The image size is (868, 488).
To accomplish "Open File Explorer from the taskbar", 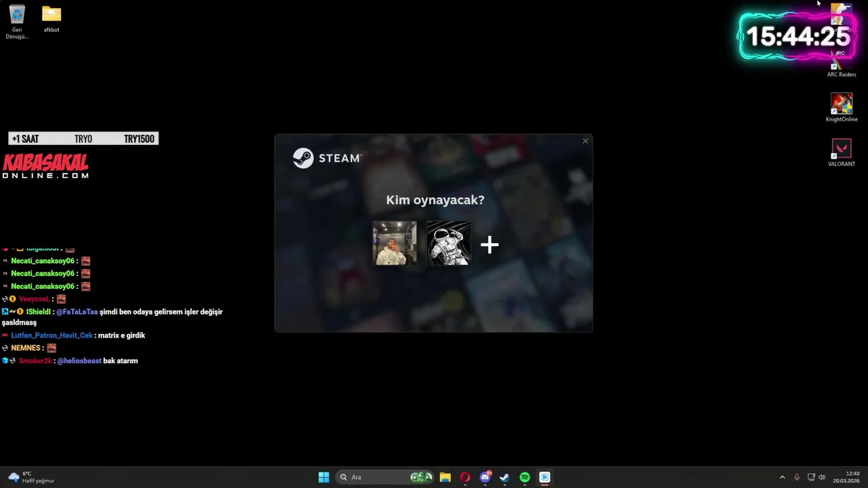I will [445, 477].
